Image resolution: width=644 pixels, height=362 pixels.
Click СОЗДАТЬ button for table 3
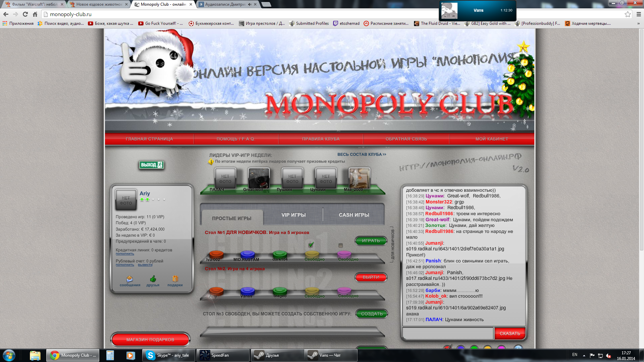point(372,314)
